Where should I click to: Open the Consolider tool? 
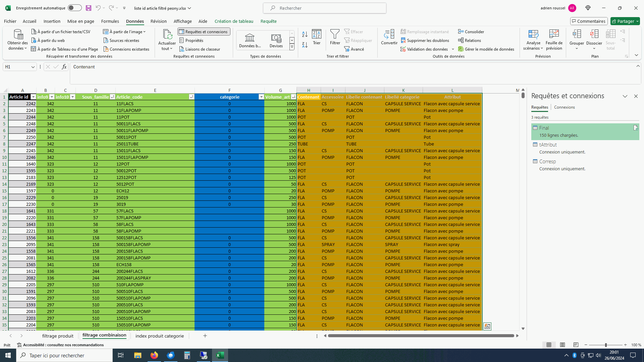point(471,32)
